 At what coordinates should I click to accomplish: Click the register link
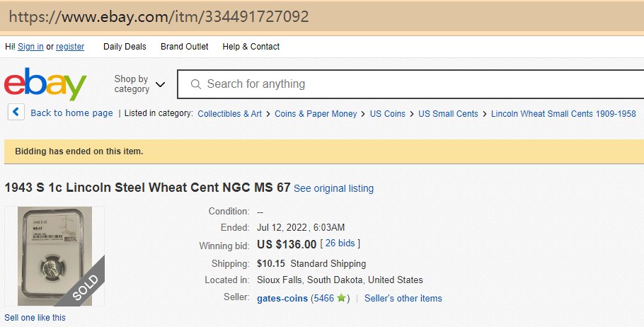pyautogui.click(x=70, y=47)
